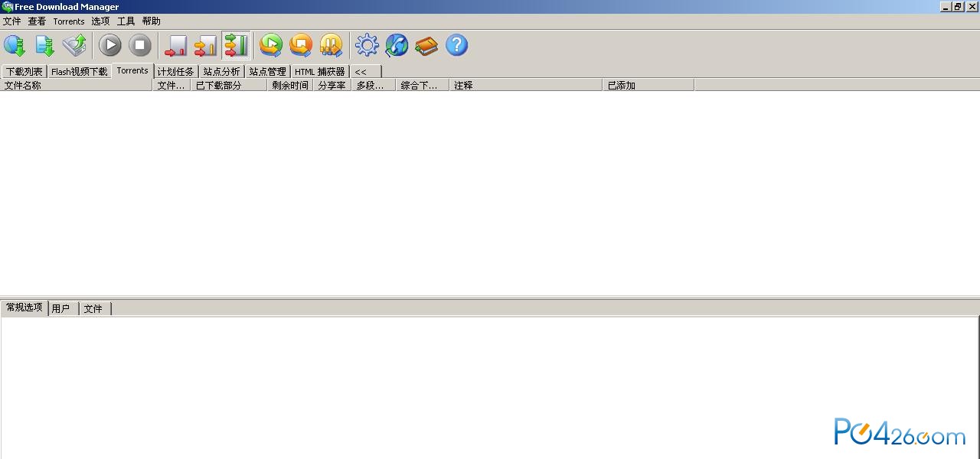Sort by the 分享率 column header
The width and height of the screenshot is (980, 459).
(332, 85)
